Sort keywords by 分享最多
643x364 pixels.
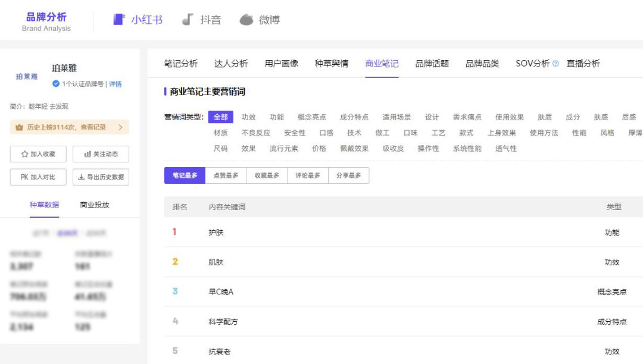click(x=348, y=175)
